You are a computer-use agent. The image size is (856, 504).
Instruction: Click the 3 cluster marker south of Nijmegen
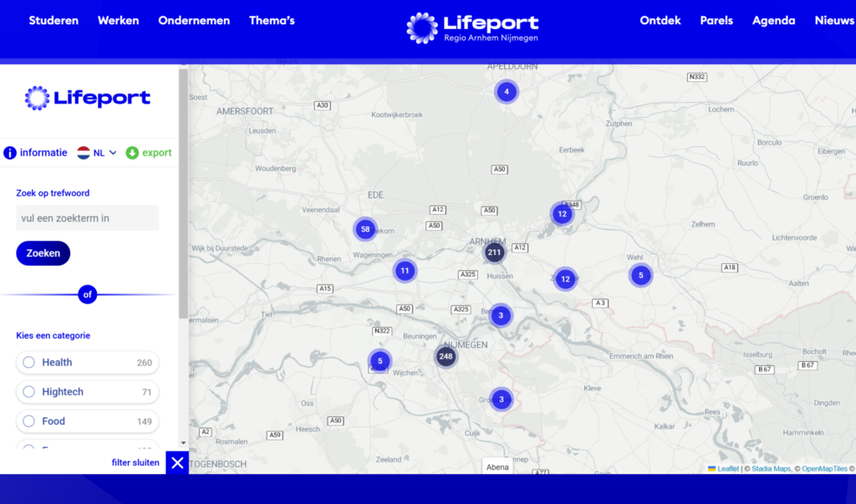(502, 400)
